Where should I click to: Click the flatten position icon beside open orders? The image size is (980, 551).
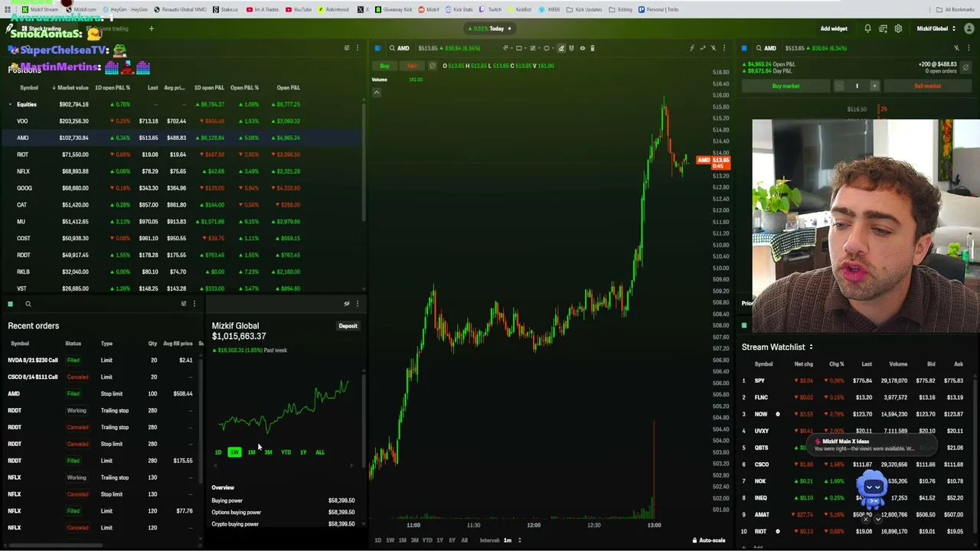tap(966, 68)
